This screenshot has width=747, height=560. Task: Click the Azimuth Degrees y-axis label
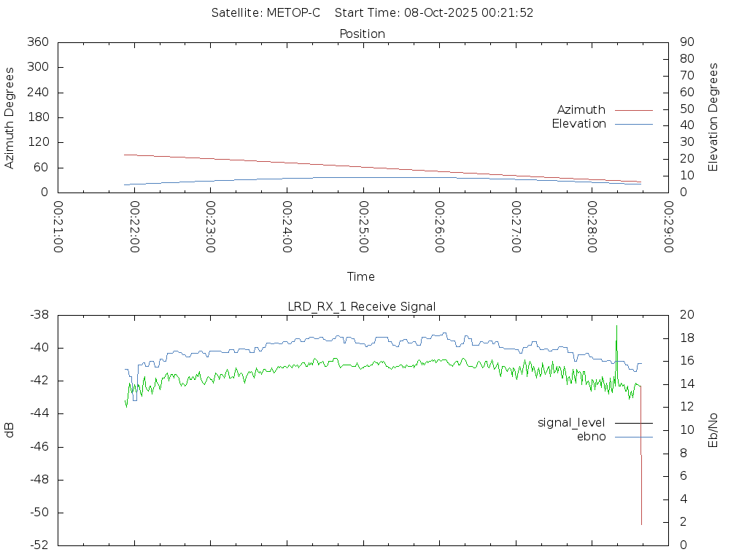point(10,117)
